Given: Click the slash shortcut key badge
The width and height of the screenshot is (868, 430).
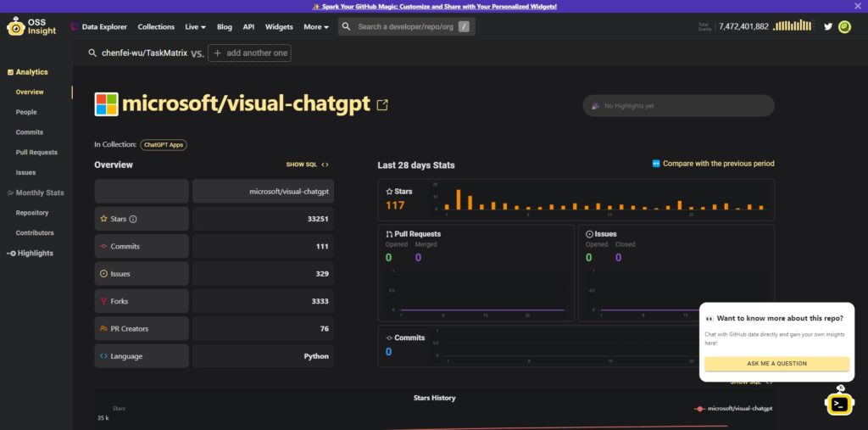Looking at the screenshot, I should pos(464,26).
